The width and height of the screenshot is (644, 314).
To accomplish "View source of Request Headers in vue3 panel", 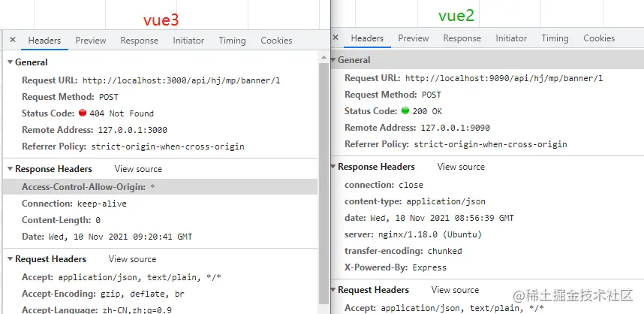I will pyautogui.click(x=132, y=259).
